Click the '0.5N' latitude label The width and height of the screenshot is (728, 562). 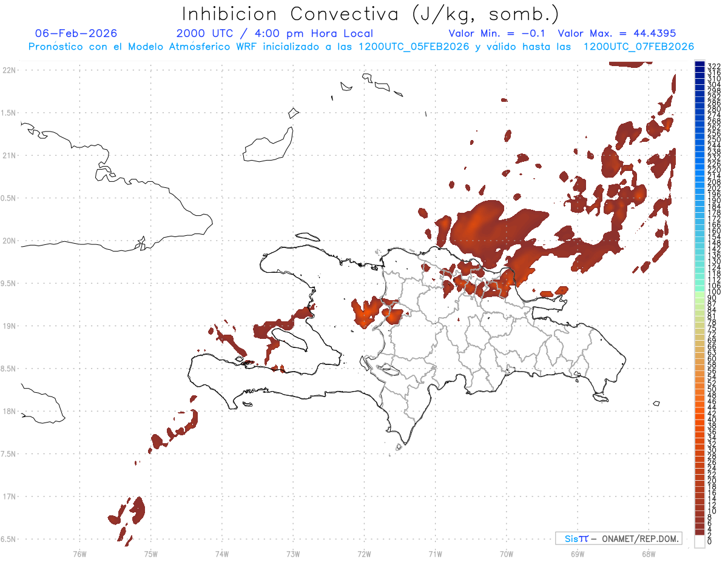click(x=9, y=198)
